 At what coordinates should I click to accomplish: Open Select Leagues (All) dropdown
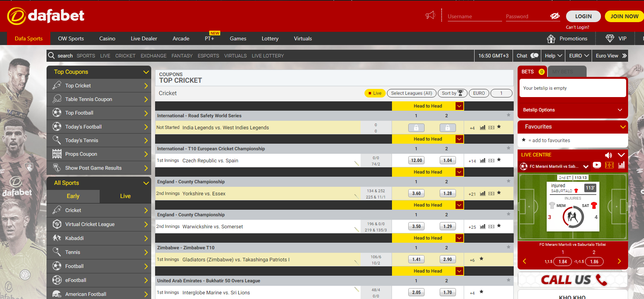(411, 93)
